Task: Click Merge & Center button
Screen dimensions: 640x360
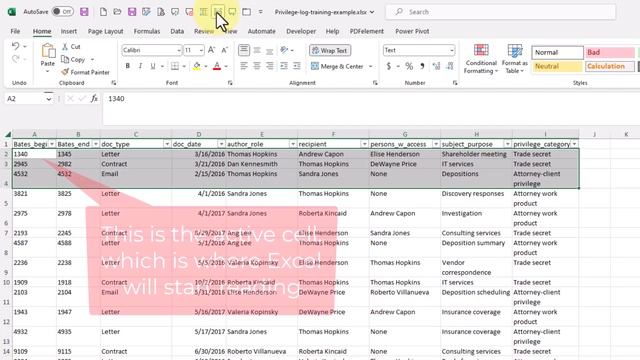Action: [x=337, y=66]
